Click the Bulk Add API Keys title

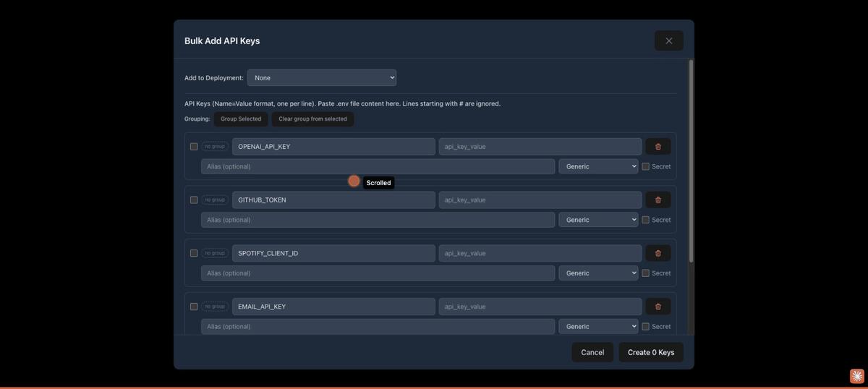pos(222,41)
